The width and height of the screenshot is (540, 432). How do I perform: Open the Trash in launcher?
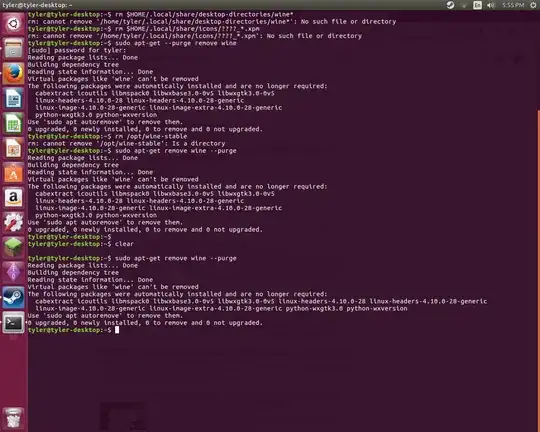(13, 418)
